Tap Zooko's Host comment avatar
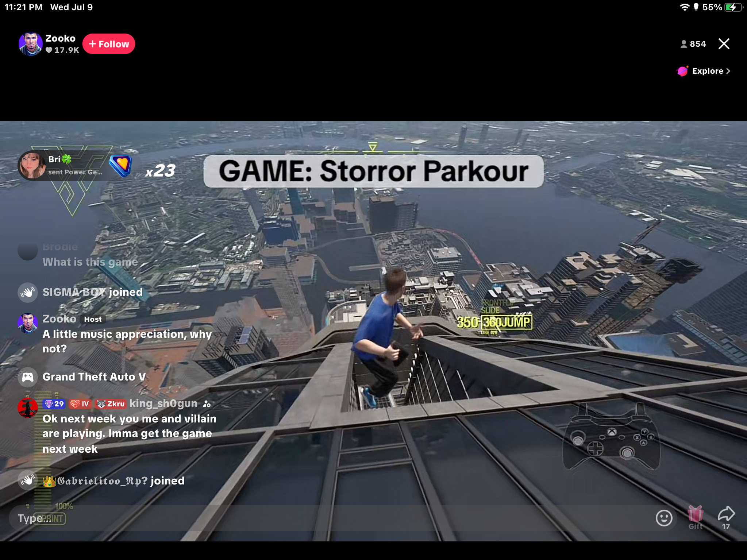 28,323
